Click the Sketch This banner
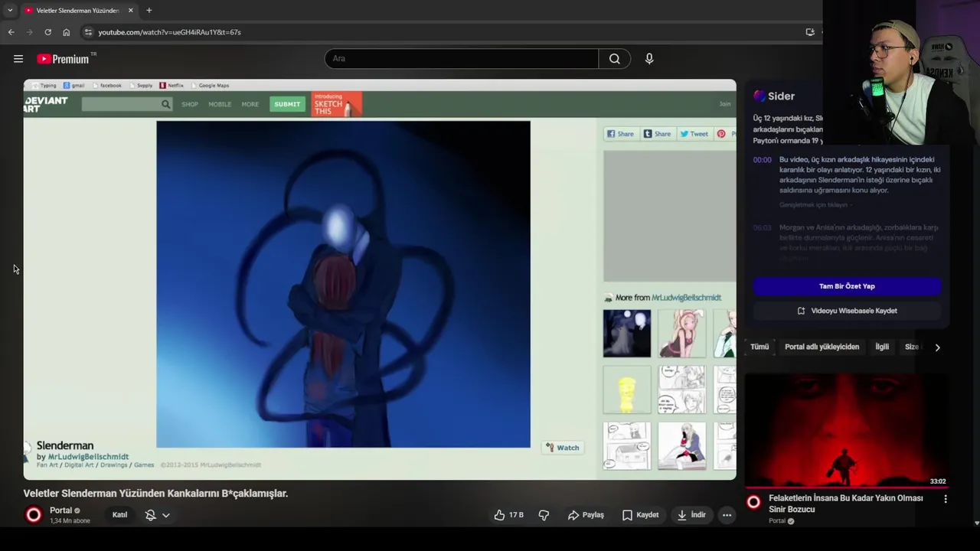 pyautogui.click(x=336, y=105)
